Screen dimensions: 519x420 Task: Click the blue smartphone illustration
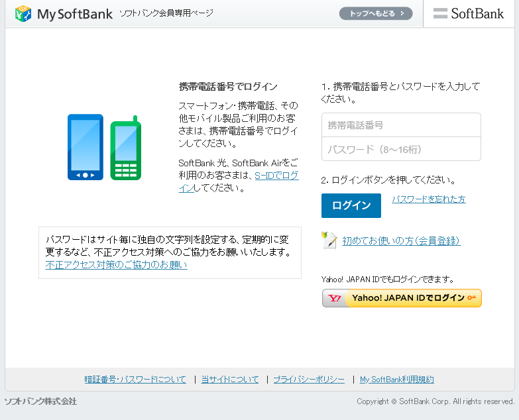tap(86, 147)
